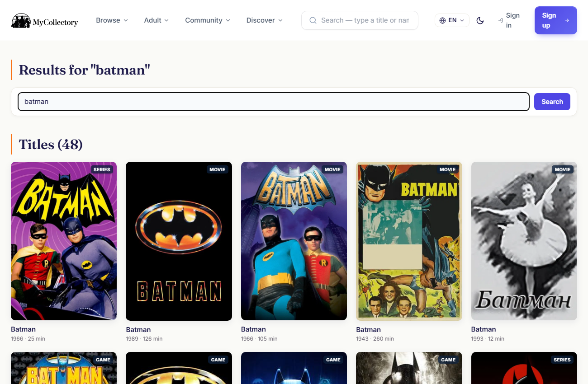
Task: Open Batman 1943 serial poster
Action: pyautogui.click(x=409, y=241)
